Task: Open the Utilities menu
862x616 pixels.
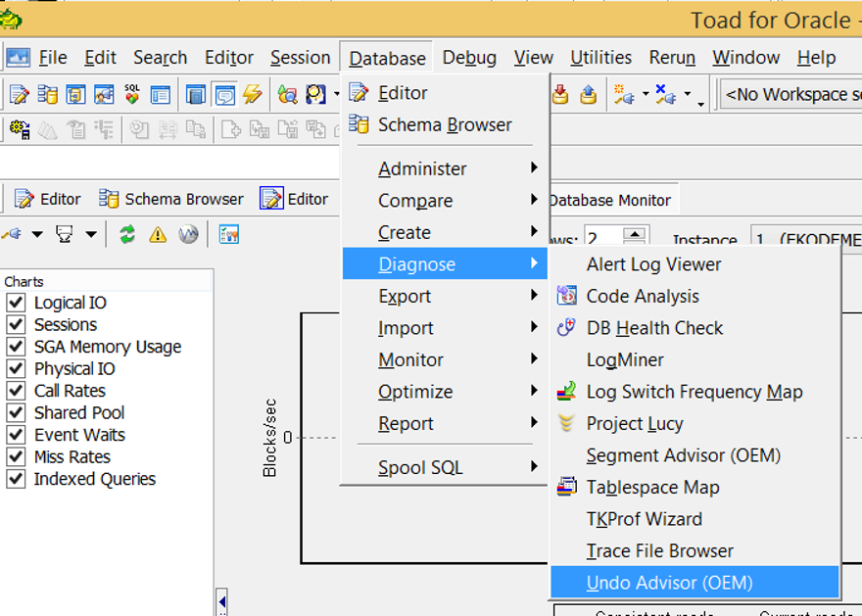Action: (x=600, y=57)
